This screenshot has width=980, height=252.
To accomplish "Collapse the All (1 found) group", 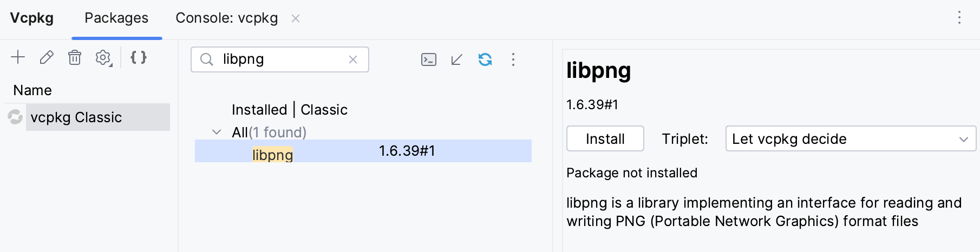I will 217,132.
